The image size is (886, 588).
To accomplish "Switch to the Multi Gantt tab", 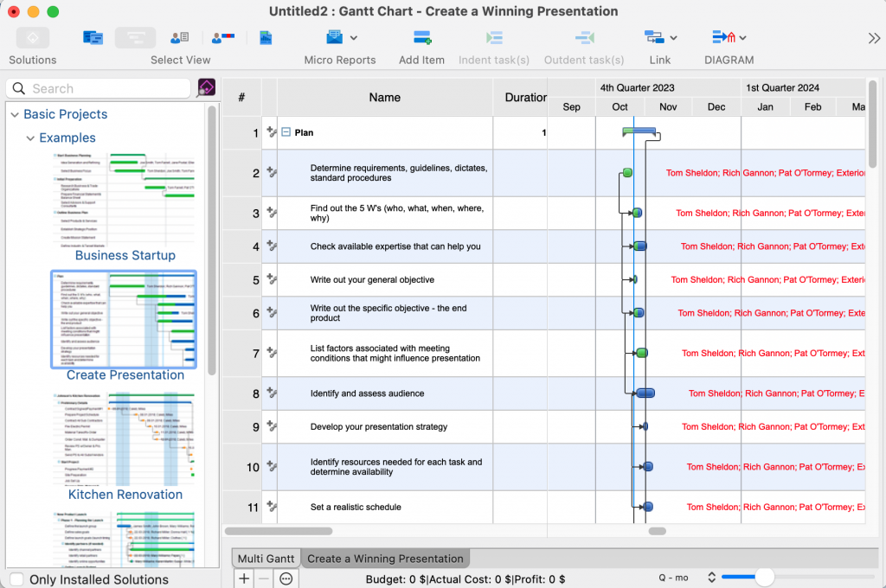I will [265, 559].
